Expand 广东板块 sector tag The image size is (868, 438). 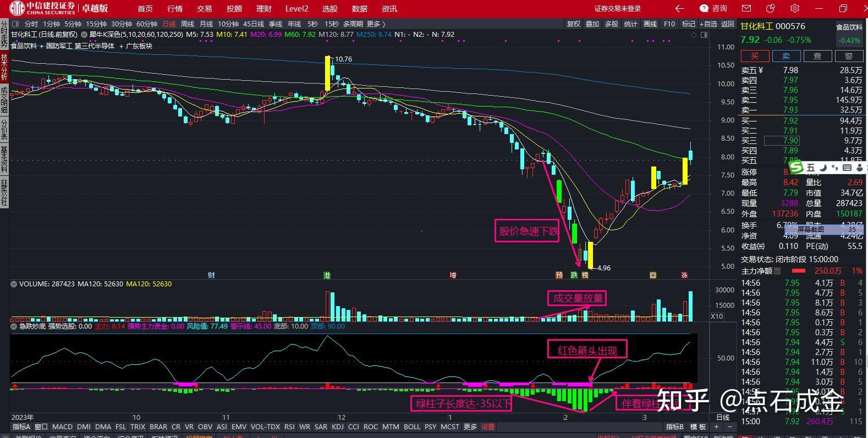click(x=139, y=46)
